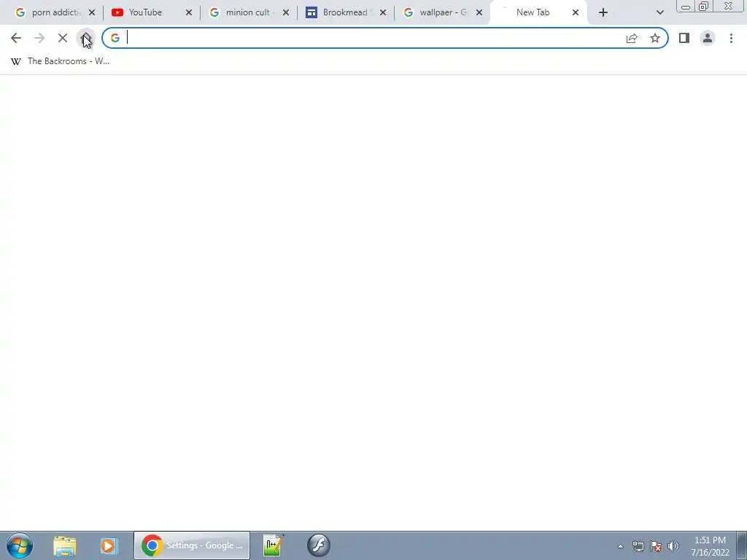This screenshot has width=747, height=560.
Task: Open the volume speaker icon
Action: click(673, 546)
